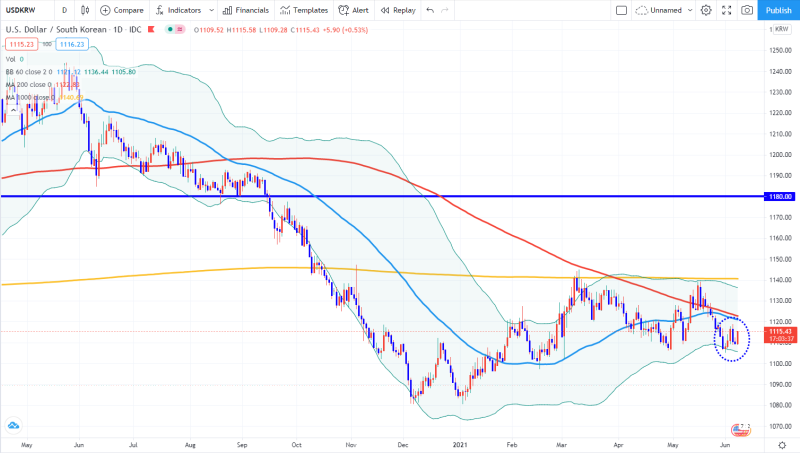800x453 pixels.
Task: Select the Vol indicator legend
Action: pyautogui.click(x=14, y=59)
